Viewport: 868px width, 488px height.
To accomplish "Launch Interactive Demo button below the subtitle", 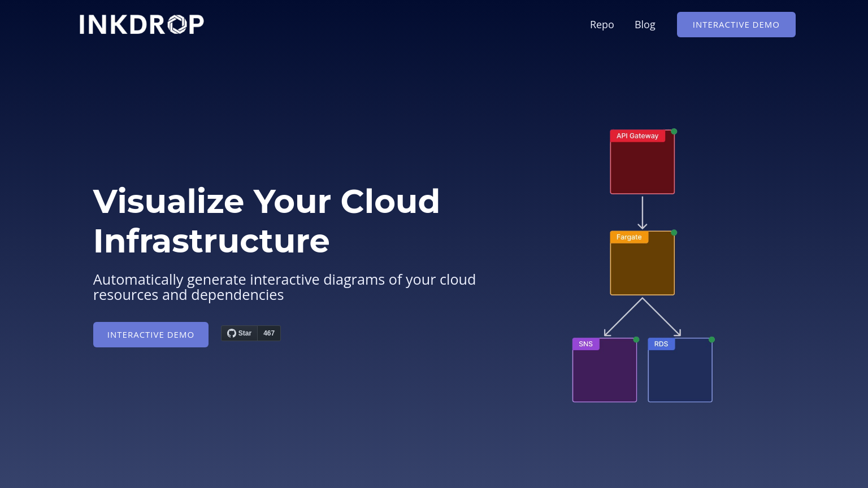I will pos(151,334).
